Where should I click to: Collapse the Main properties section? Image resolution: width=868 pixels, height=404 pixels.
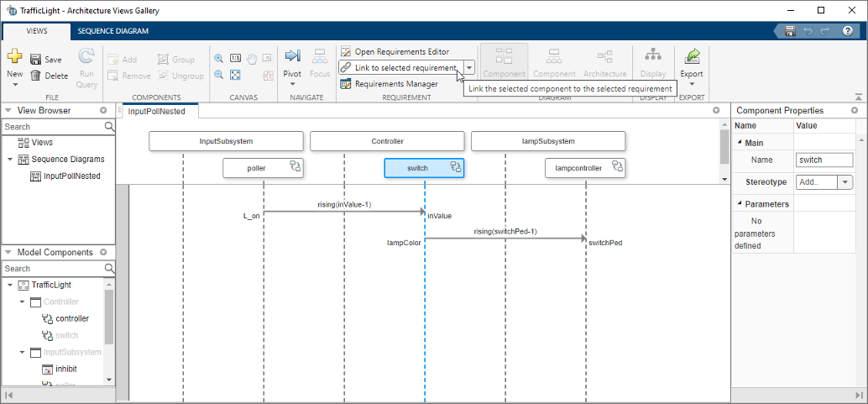[739, 142]
